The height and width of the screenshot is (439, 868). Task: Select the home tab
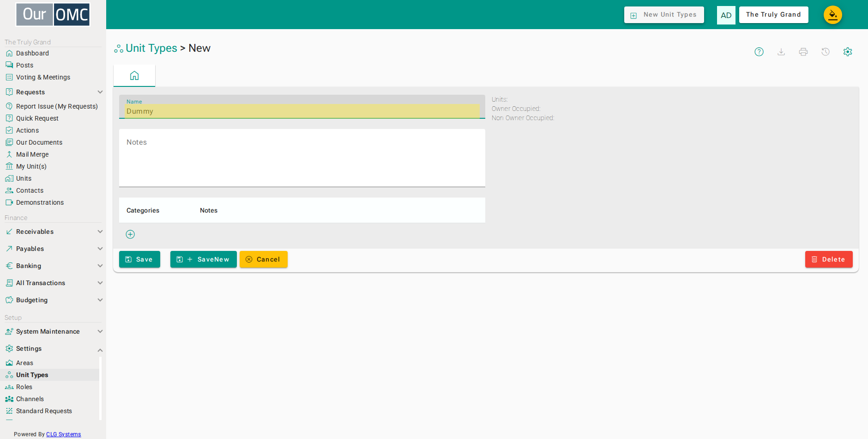coord(134,75)
